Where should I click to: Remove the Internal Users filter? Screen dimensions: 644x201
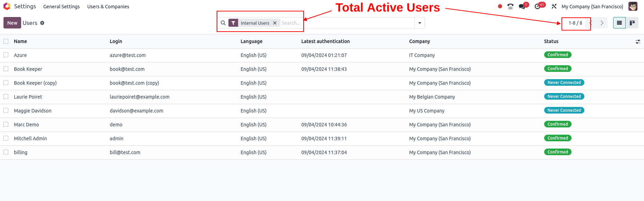[x=275, y=23]
